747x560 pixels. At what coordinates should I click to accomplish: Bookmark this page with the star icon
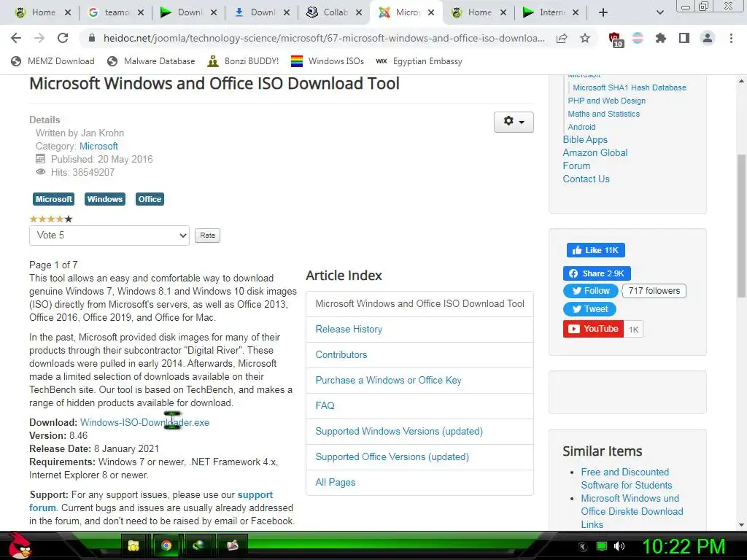pos(585,38)
